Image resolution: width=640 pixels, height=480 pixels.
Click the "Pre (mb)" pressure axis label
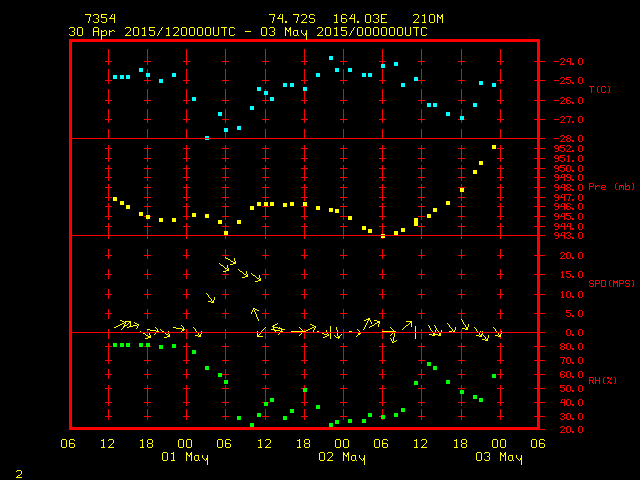click(x=611, y=187)
